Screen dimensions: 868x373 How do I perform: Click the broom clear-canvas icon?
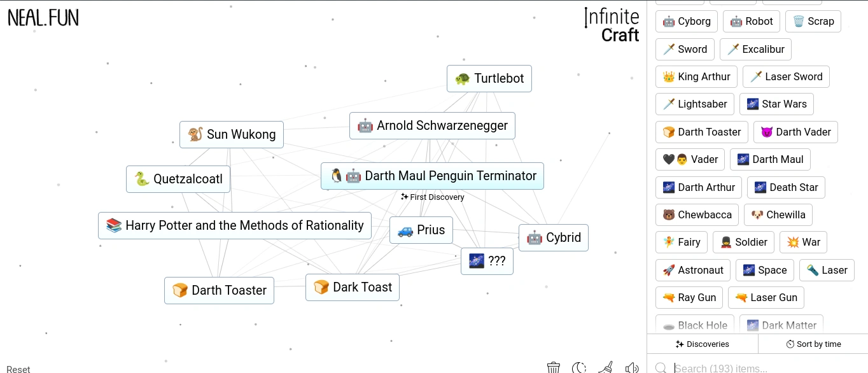(x=605, y=367)
